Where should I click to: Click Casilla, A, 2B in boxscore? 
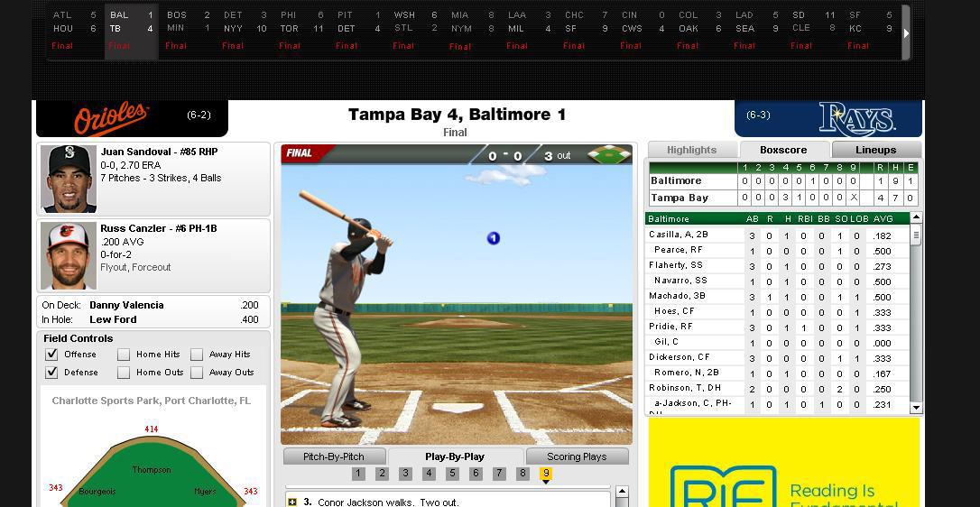click(x=678, y=235)
